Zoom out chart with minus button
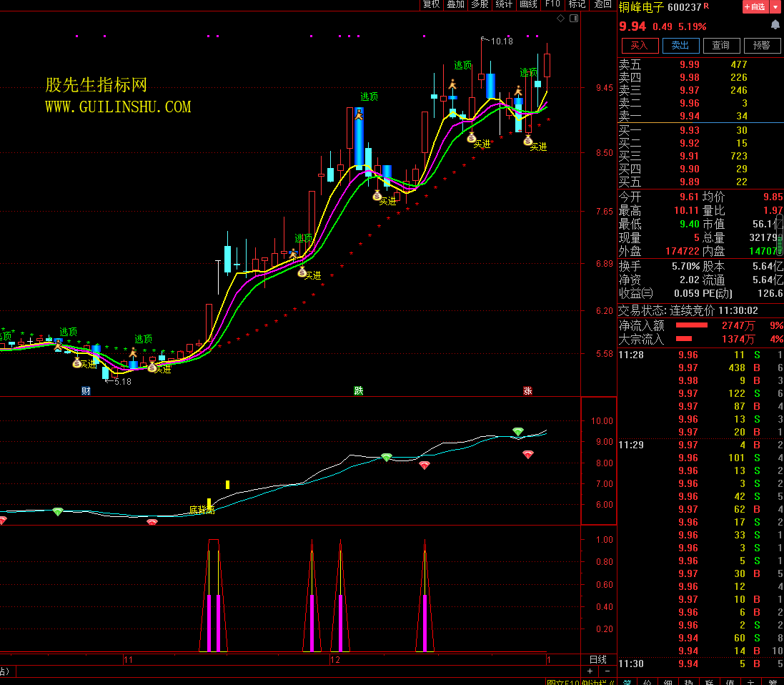This screenshot has width=784, height=685. click(607, 671)
